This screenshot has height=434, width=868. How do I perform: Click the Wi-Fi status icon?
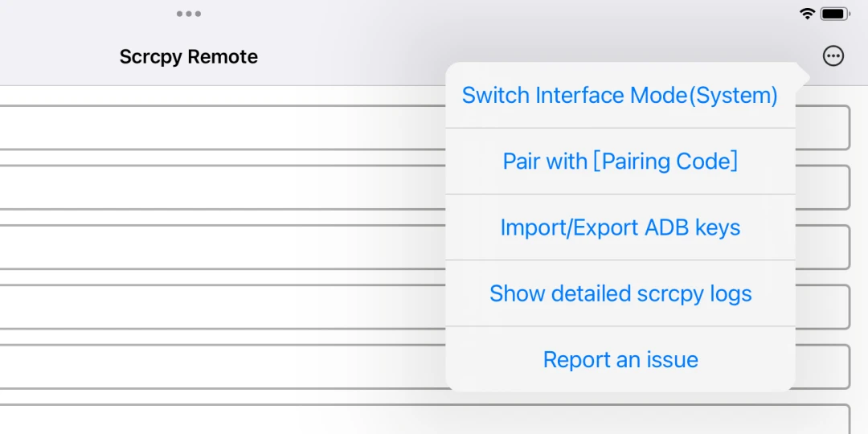click(x=807, y=14)
